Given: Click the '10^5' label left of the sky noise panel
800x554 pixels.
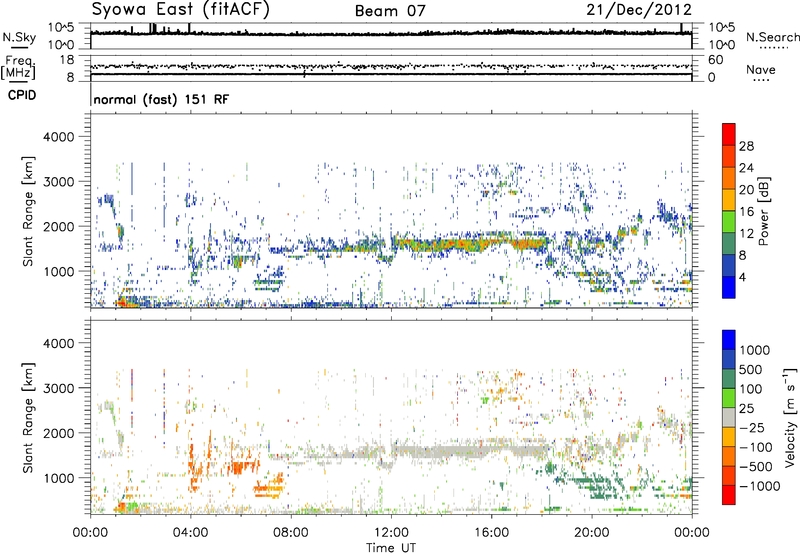Looking at the screenshot, I should pyautogui.click(x=61, y=27).
